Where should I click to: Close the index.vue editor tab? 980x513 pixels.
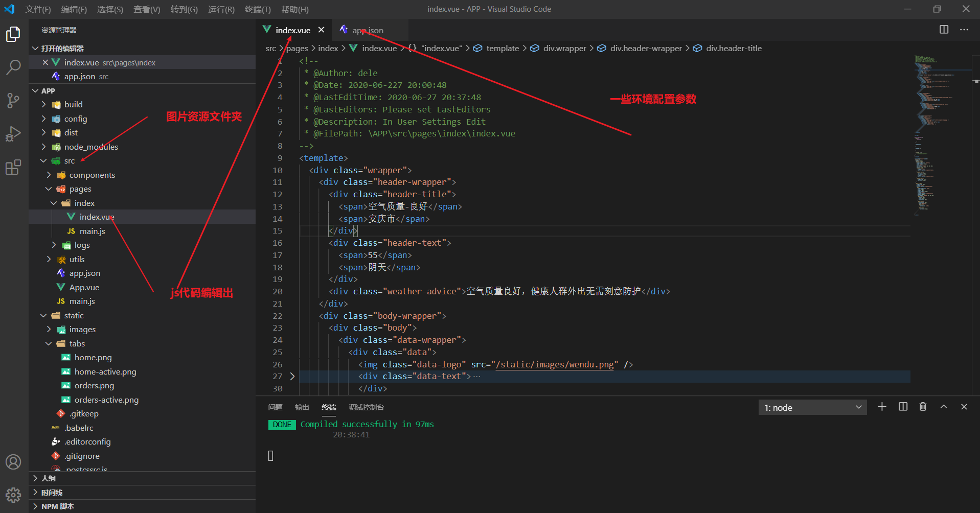tap(321, 30)
